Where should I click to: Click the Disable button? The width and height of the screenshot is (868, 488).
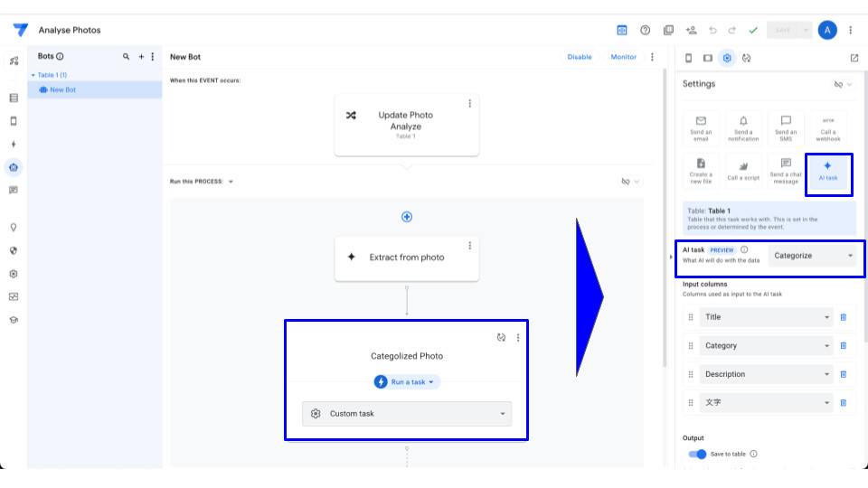pyautogui.click(x=580, y=57)
